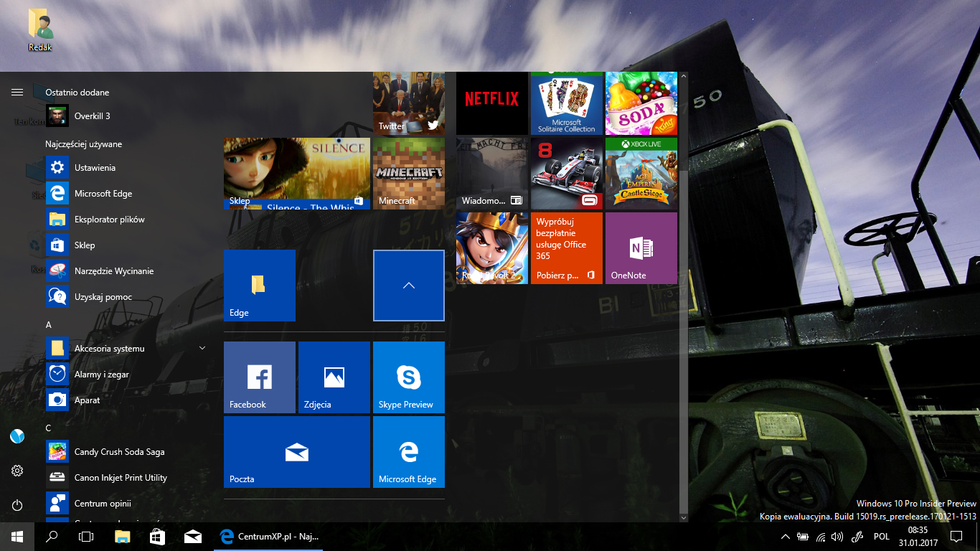
Task: Open the Netflix tile
Action: tap(492, 103)
